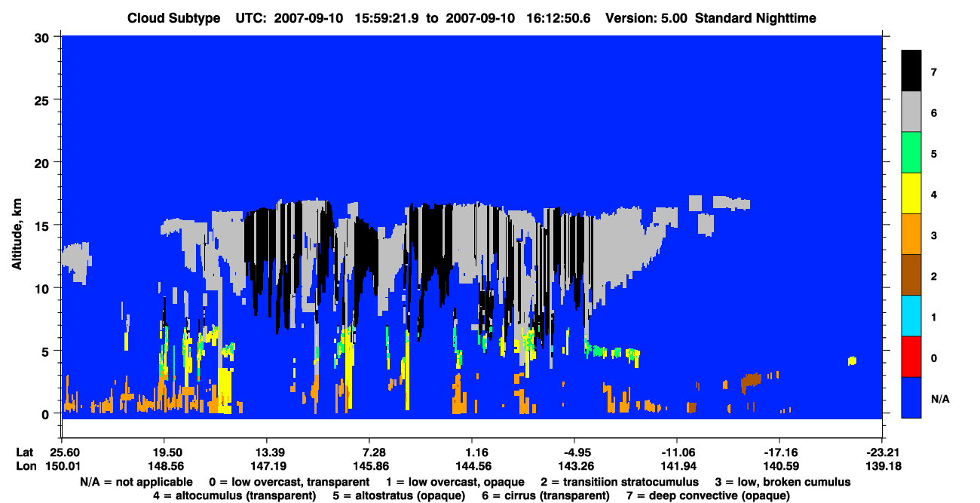Click the black color swatch labeled 7
Image resolution: width=980 pixels, height=503 pixels.
tap(911, 71)
